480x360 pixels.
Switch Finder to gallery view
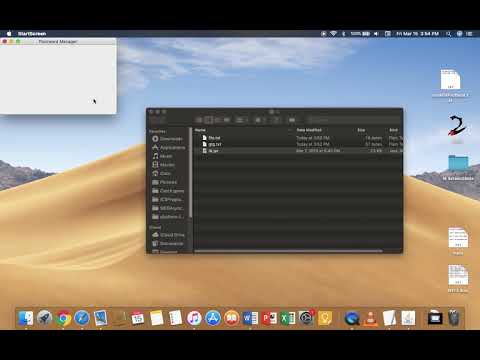(x=227, y=120)
